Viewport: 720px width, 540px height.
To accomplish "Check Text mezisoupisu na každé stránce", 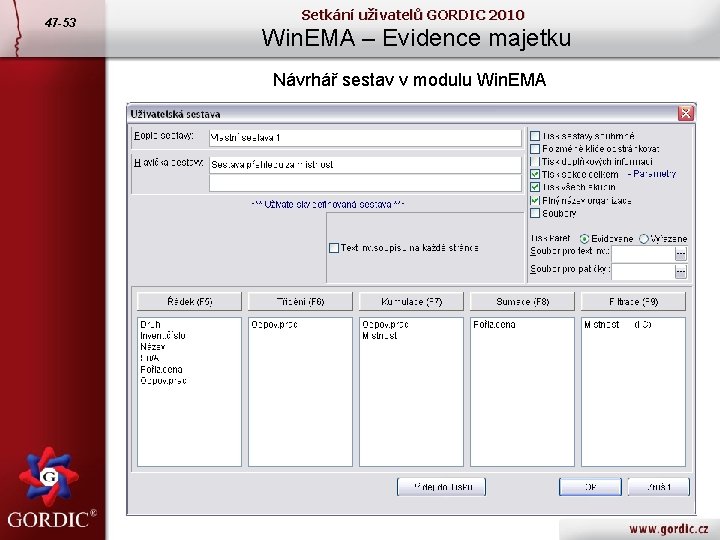I will (x=334, y=248).
